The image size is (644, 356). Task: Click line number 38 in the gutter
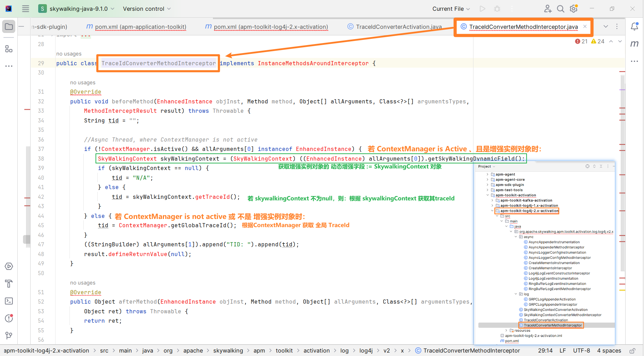[41, 159]
